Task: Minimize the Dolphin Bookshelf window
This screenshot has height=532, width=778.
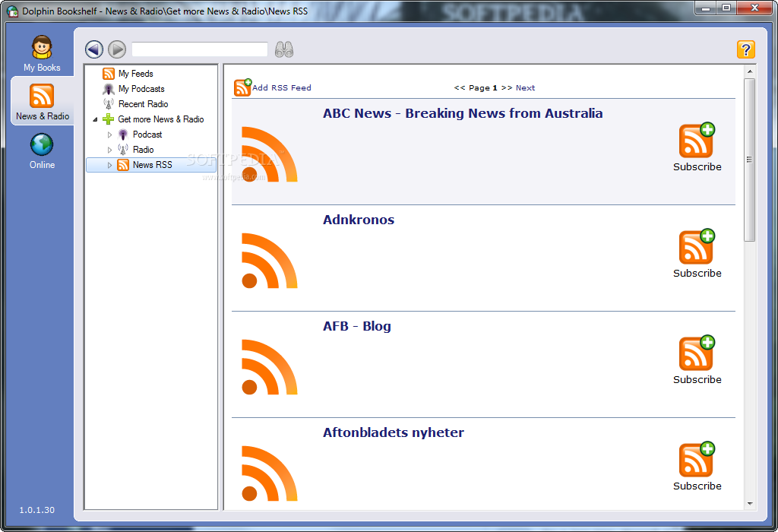Action: coord(706,8)
